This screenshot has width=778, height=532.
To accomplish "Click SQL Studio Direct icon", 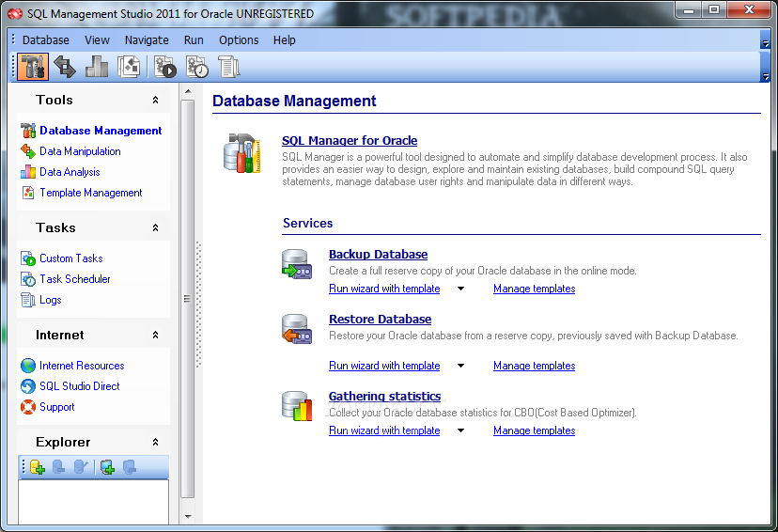I will [28, 386].
